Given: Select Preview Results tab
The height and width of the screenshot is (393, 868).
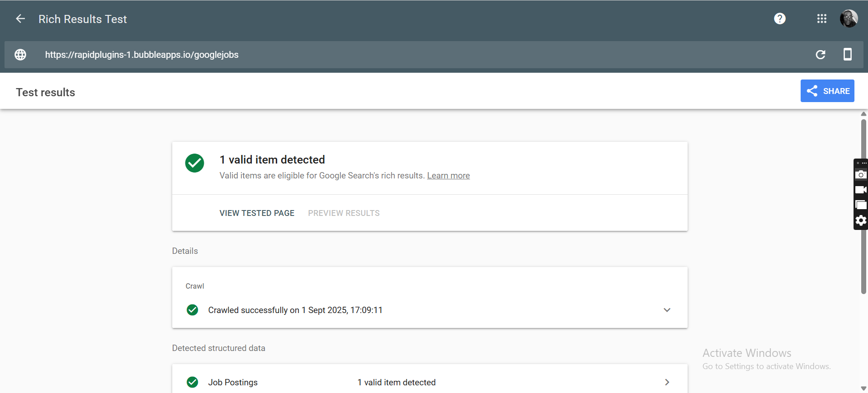Looking at the screenshot, I should coord(344,213).
